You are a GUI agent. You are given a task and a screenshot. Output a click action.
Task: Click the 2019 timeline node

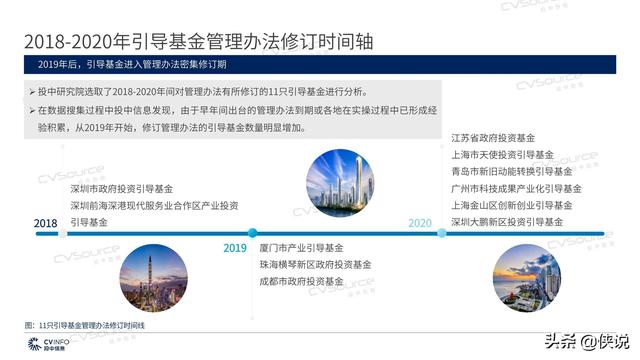click(x=253, y=233)
